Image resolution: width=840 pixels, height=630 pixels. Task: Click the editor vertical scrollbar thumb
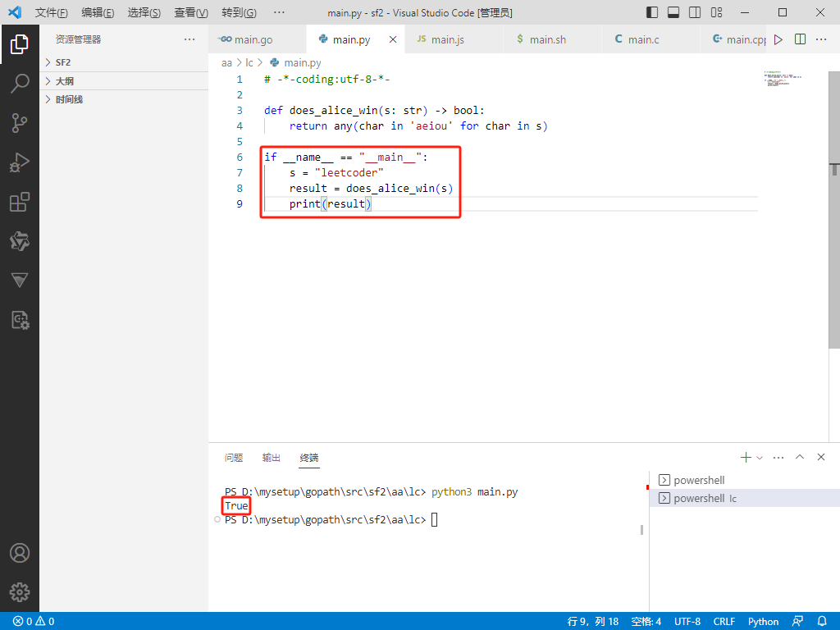coord(834,209)
